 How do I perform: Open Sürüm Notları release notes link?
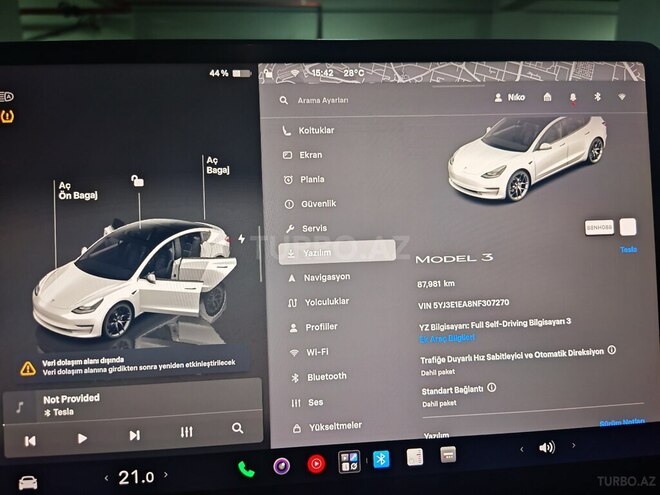point(622,422)
